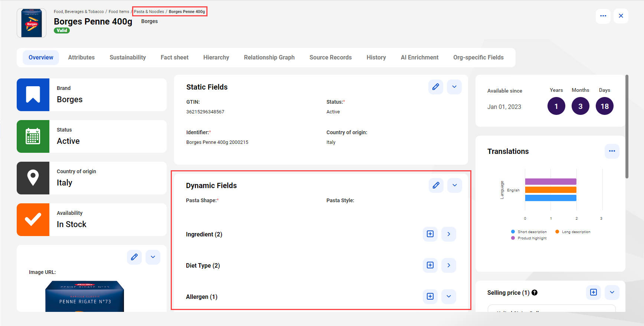Add a new Allergen entry
The height and width of the screenshot is (326, 644).
(x=430, y=297)
